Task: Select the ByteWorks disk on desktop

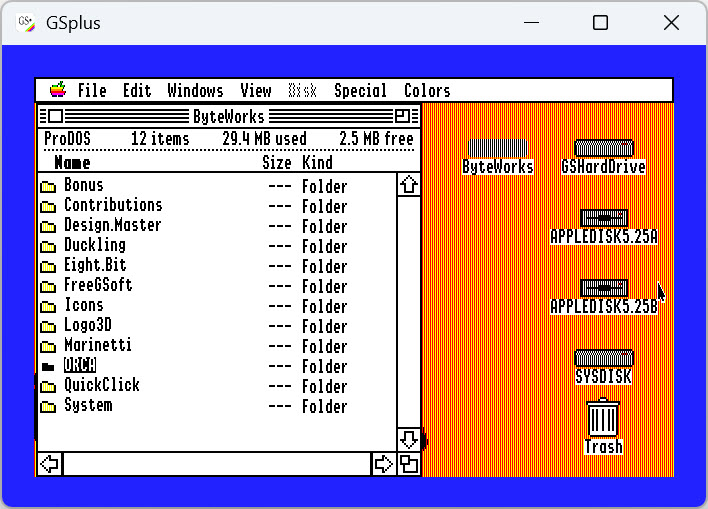Action: point(498,148)
